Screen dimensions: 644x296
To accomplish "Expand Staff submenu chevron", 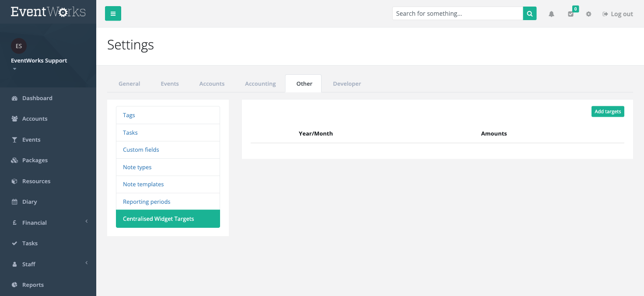I will 87,263.
